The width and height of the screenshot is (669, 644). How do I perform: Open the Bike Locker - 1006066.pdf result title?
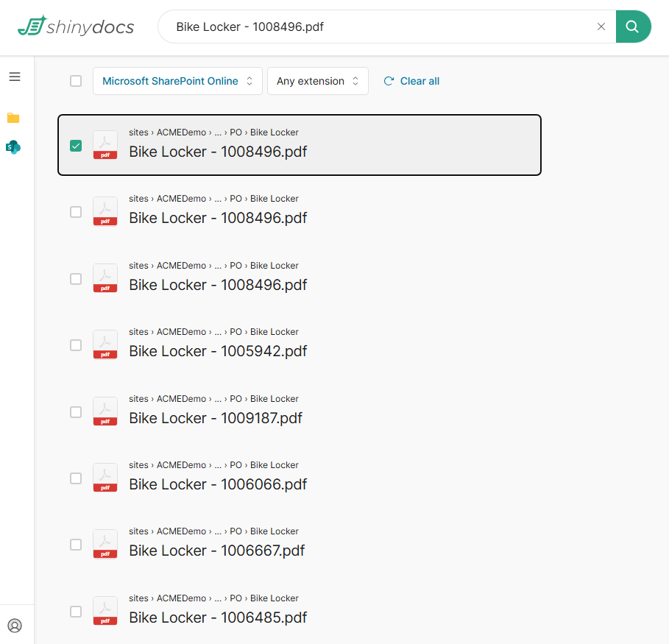point(218,484)
